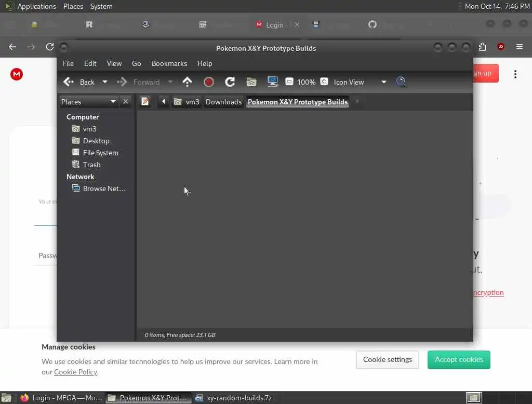Select Downloads in the path bar
Screen dimensions: 532x404
(x=223, y=102)
